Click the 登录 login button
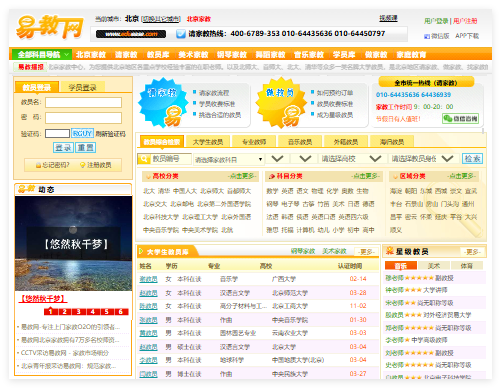The image size is (501, 388). click(63, 147)
